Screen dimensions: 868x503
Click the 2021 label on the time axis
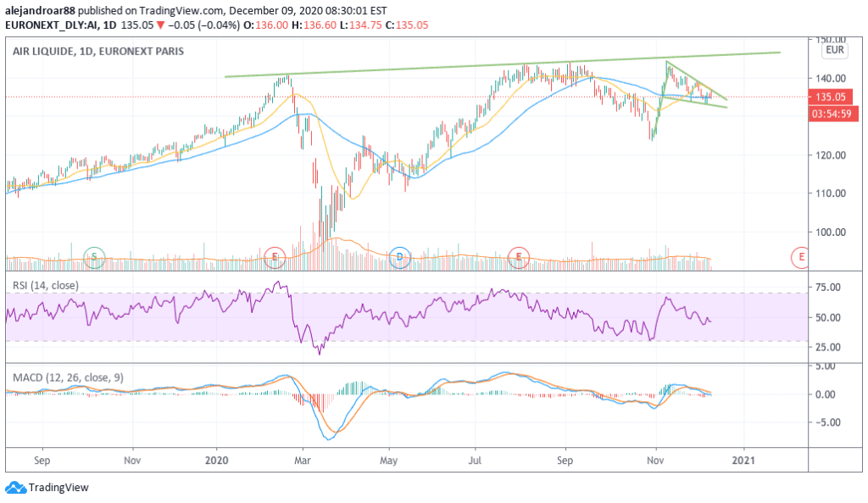pos(744,460)
